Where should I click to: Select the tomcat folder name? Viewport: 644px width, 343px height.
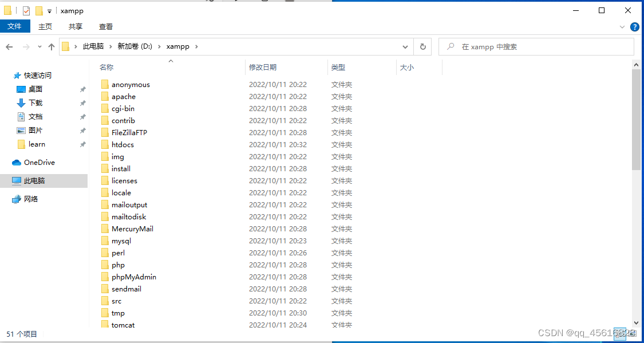[x=123, y=325]
